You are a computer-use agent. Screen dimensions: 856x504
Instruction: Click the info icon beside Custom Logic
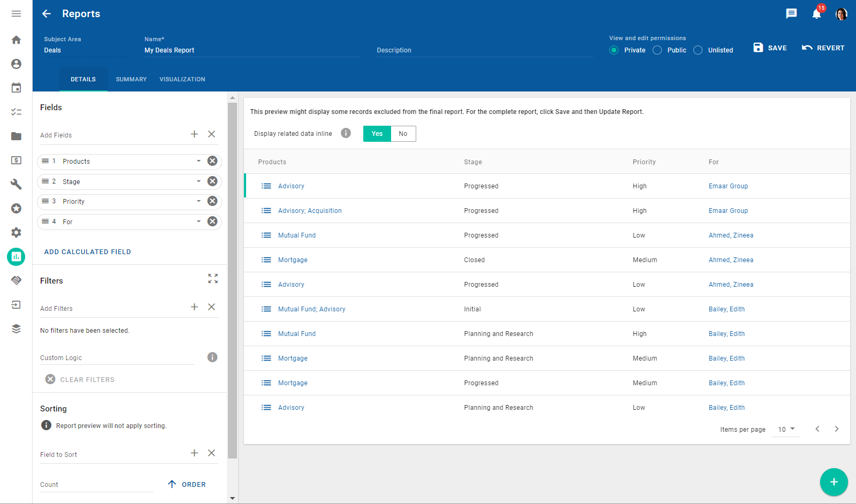[x=212, y=357]
